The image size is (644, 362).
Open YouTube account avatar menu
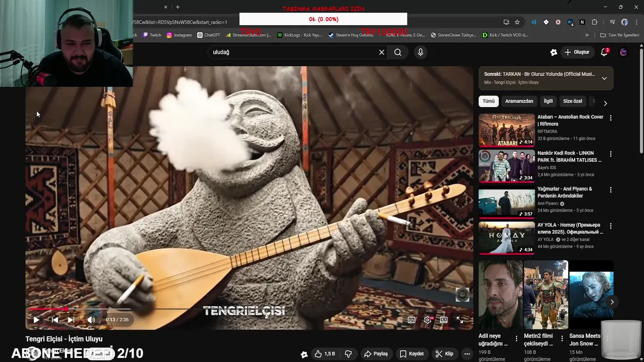(624, 52)
